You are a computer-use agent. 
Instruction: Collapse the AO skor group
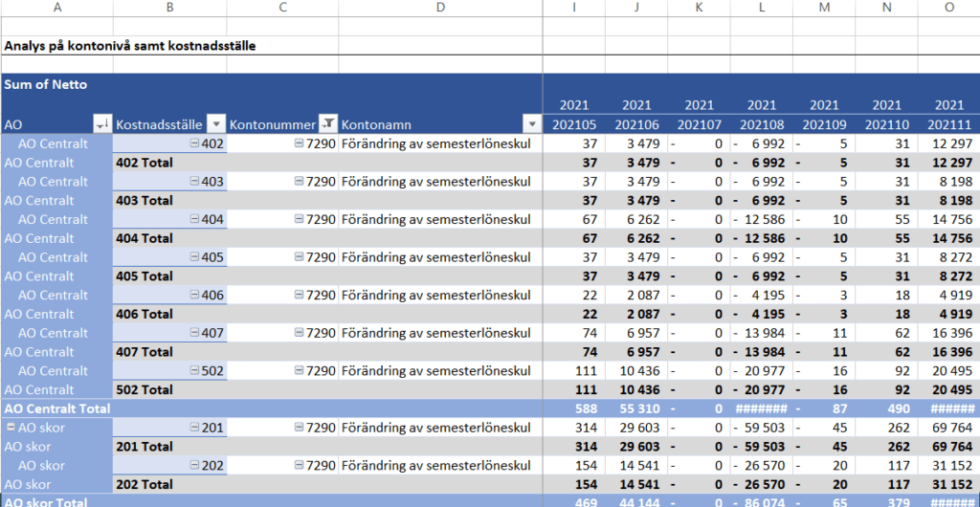pos(11,428)
